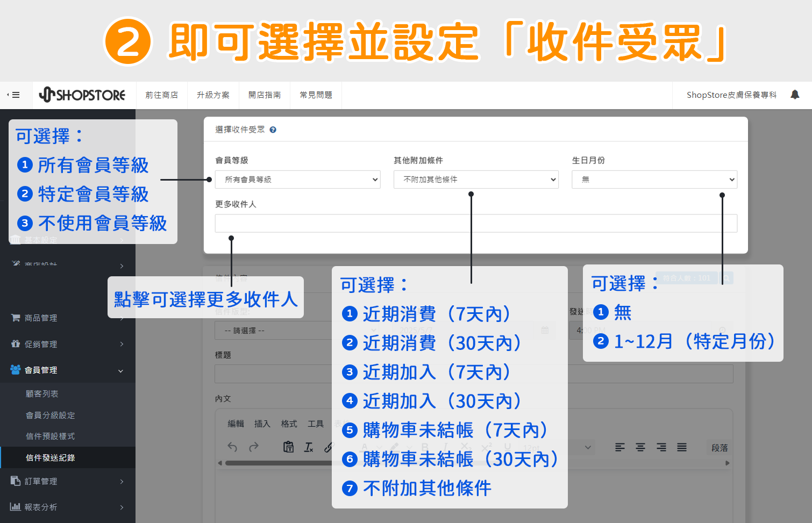Align text left in the editor
Screen dimensions: 812x523
(620, 447)
